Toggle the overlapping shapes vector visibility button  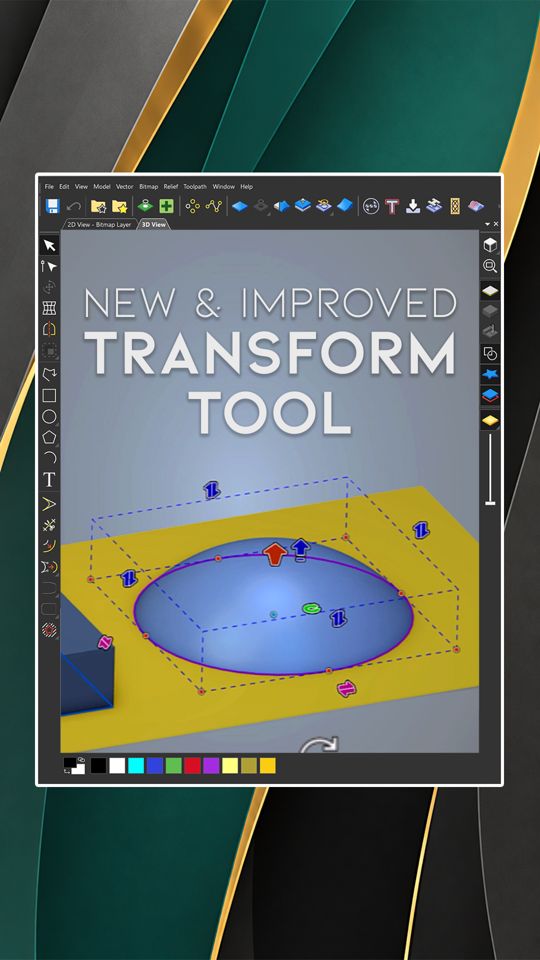click(490, 353)
